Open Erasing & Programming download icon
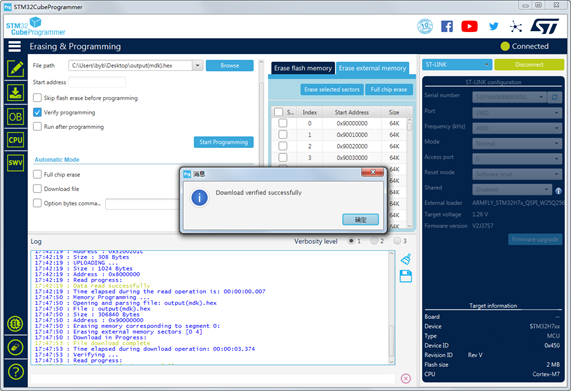 (x=15, y=93)
